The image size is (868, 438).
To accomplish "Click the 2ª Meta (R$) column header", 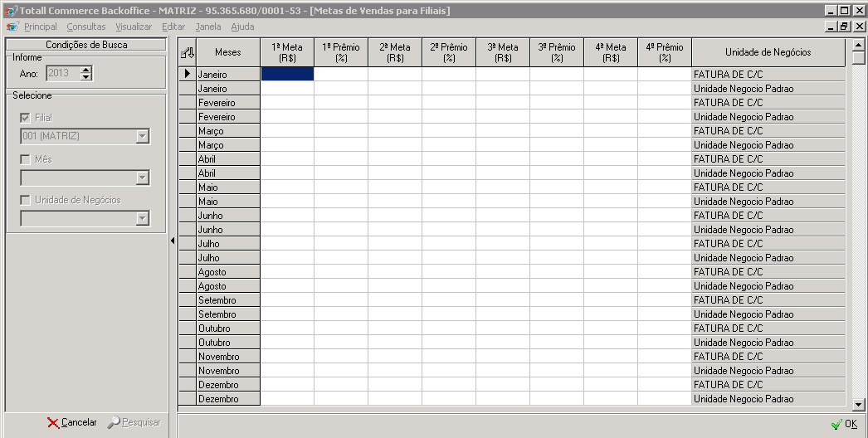I will click(395, 52).
